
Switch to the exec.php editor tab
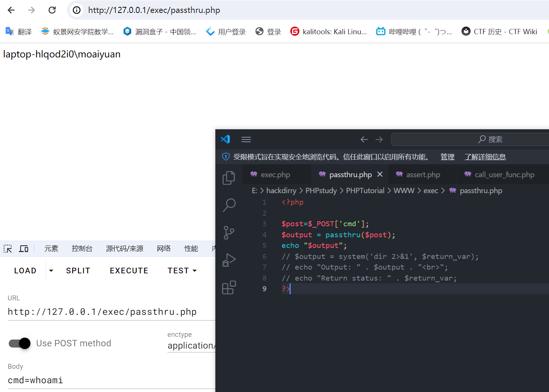coord(277,175)
